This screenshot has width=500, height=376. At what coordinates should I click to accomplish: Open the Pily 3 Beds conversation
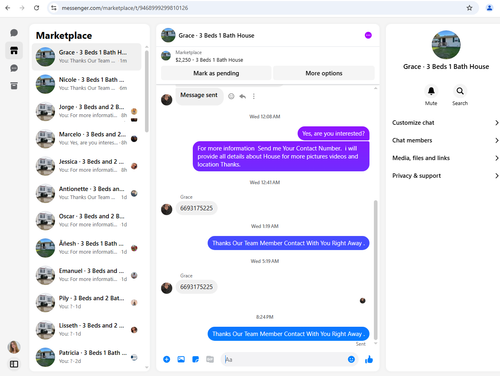87,303
